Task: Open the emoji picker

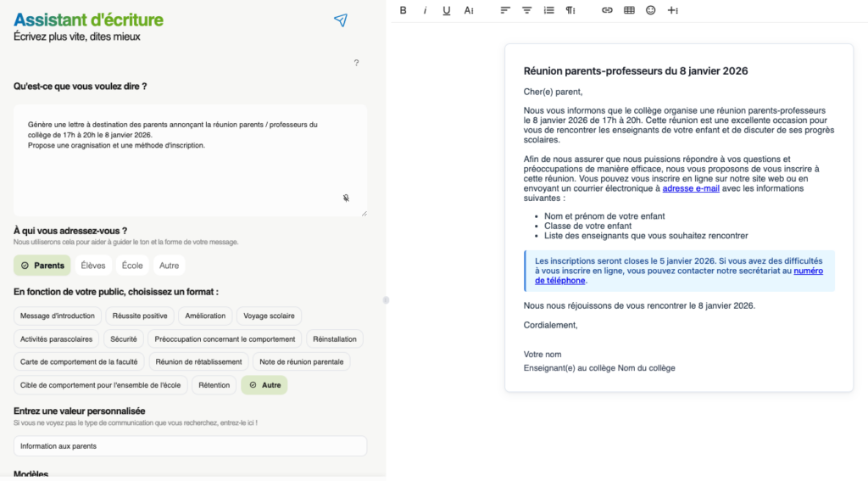Action: coord(651,10)
